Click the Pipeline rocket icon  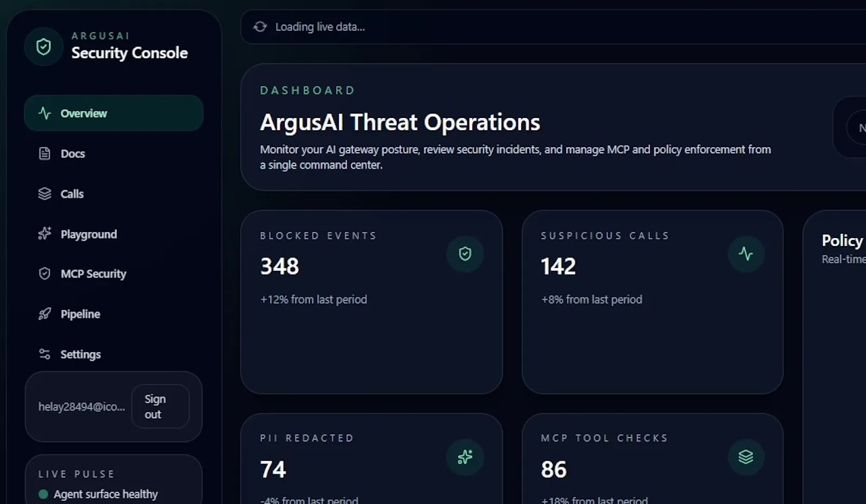[44, 314]
